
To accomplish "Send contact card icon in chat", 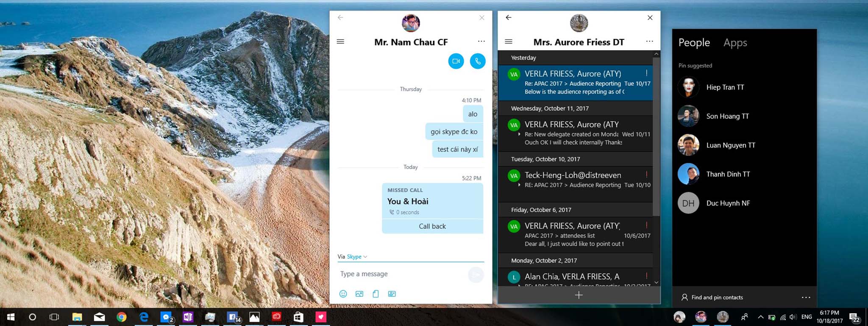I will [x=392, y=294].
